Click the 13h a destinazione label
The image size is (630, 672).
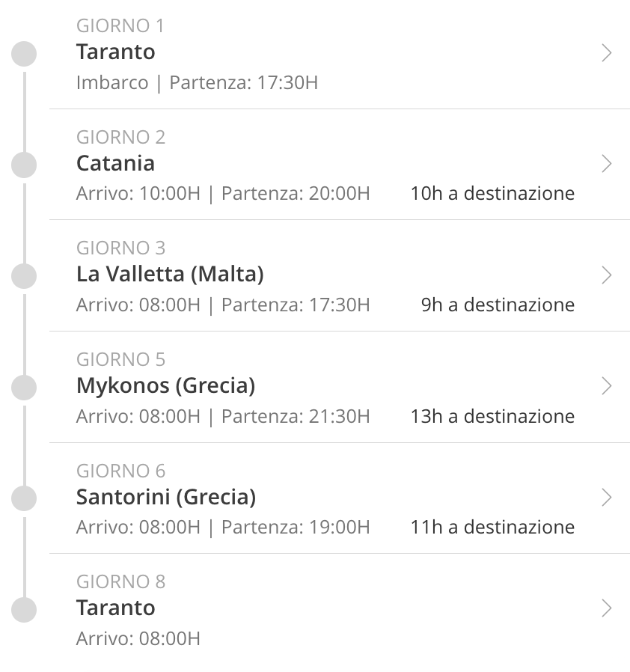coord(492,416)
